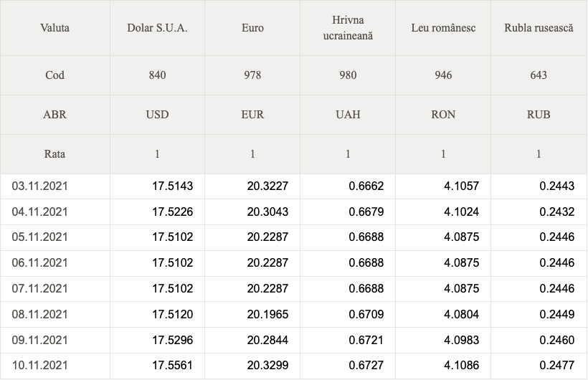This screenshot has width=588, height=380.
Task: Click code 643 cell
Action: coord(539,75)
